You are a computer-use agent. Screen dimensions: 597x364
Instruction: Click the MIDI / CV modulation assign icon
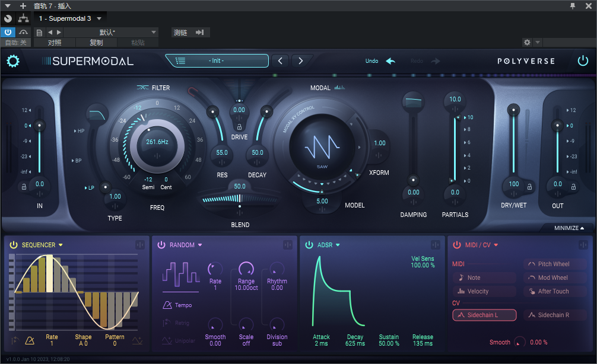583,245
